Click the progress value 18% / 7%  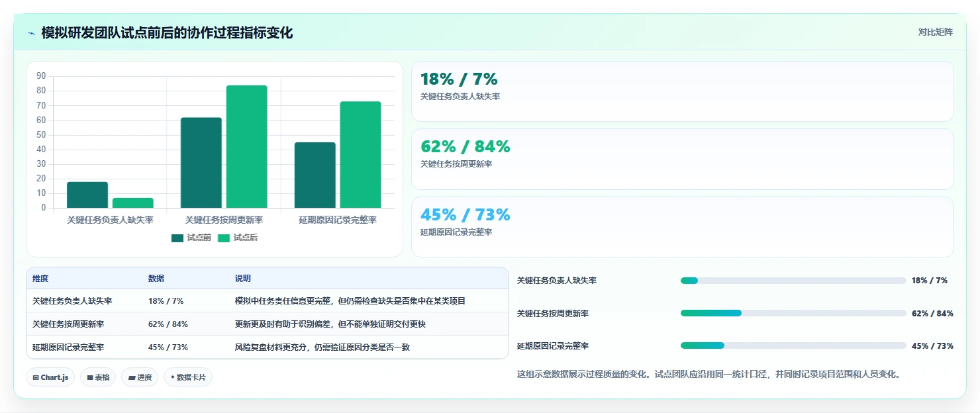[930, 281]
